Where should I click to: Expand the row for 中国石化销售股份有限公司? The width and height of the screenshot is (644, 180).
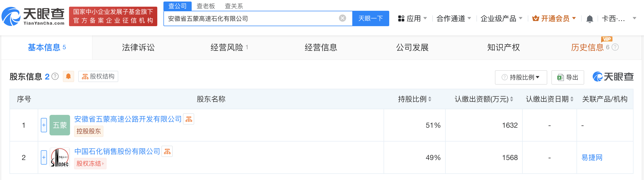[x=44, y=157]
